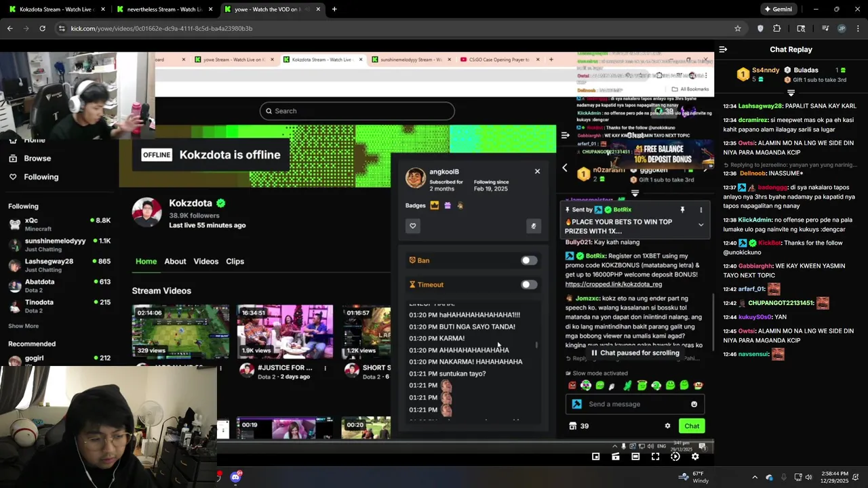Show hidden system tray icons
The width and height of the screenshot is (868, 488).
pos(755,477)
